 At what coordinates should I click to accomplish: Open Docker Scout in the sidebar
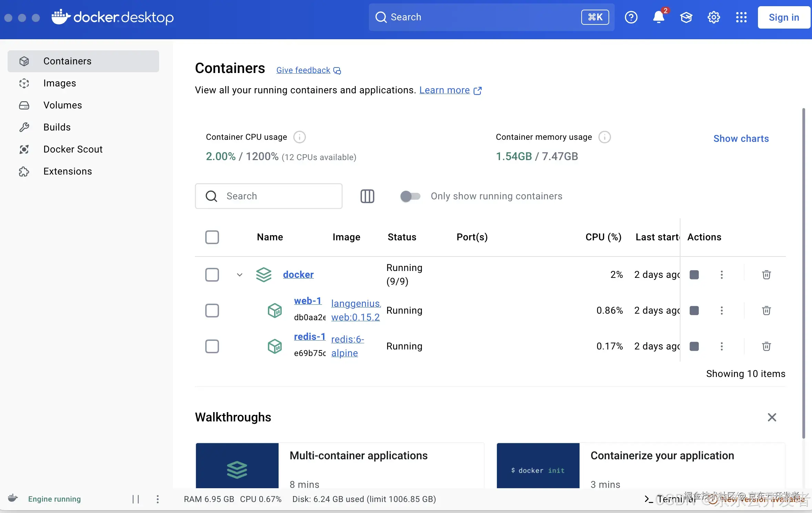point(73,149)
